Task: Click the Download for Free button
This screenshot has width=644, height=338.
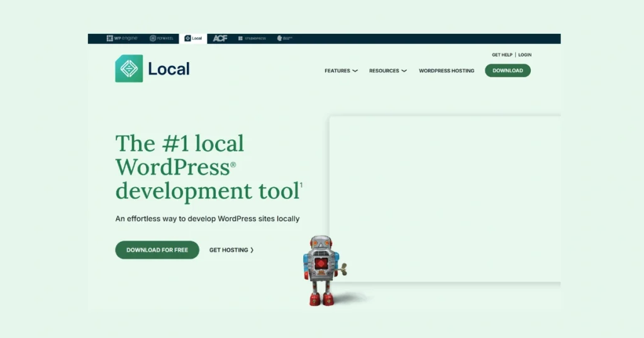Action: click(157, 250)
